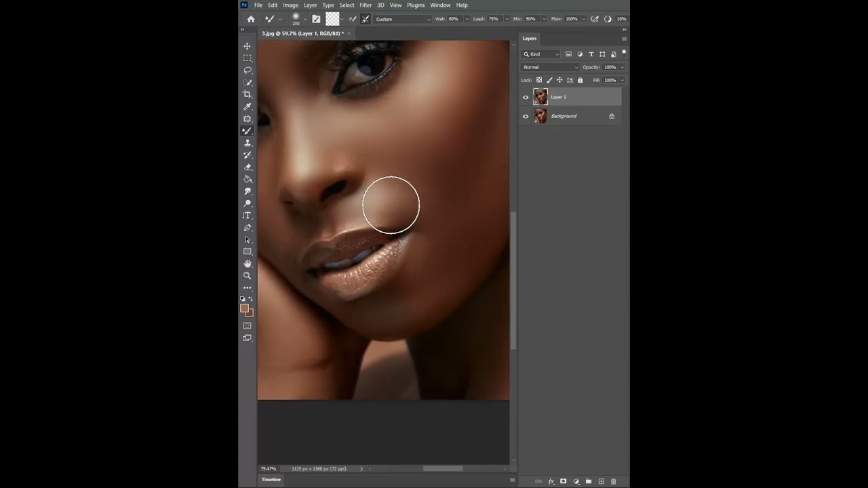This screenshot has width=868, height=488.
Task: Select the Layer 1 thumbnail
Action: click(540, 97)
